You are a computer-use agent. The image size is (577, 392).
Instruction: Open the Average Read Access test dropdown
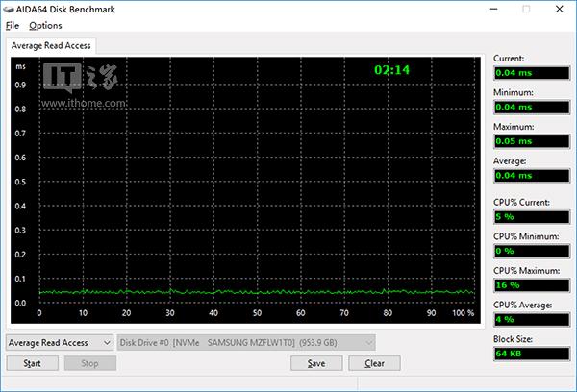click(x=60, y=343)
